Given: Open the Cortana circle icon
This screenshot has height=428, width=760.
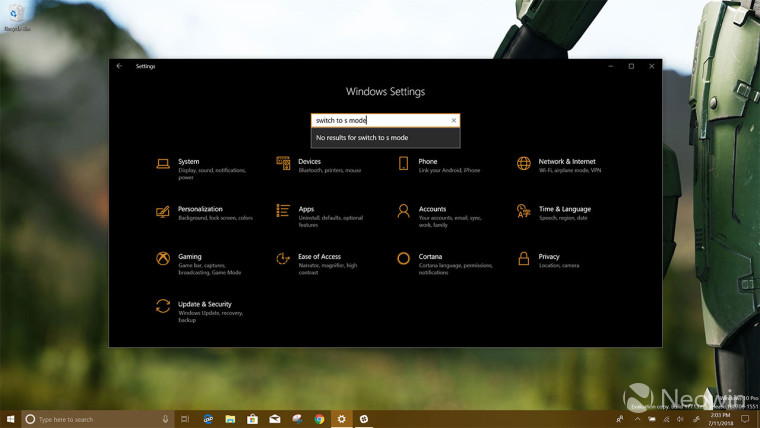Looking at the screenshot, I should point(403,258).
